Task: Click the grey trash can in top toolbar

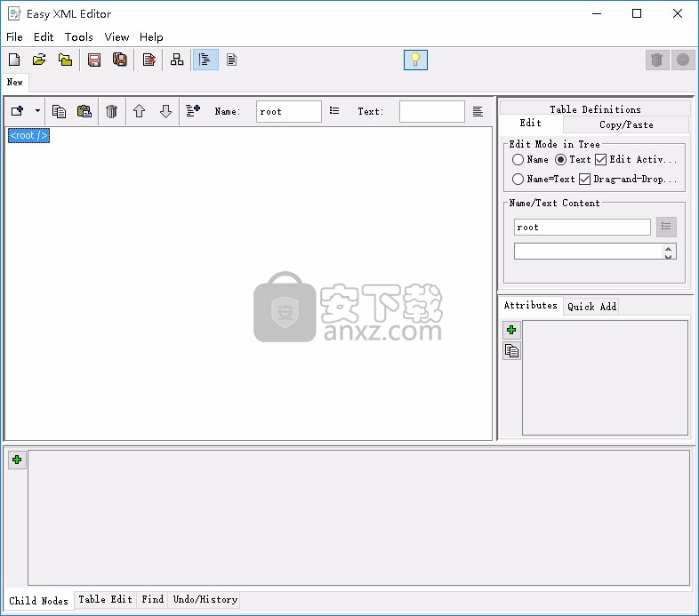Action: pyautogui.click(x=656, y=60)
